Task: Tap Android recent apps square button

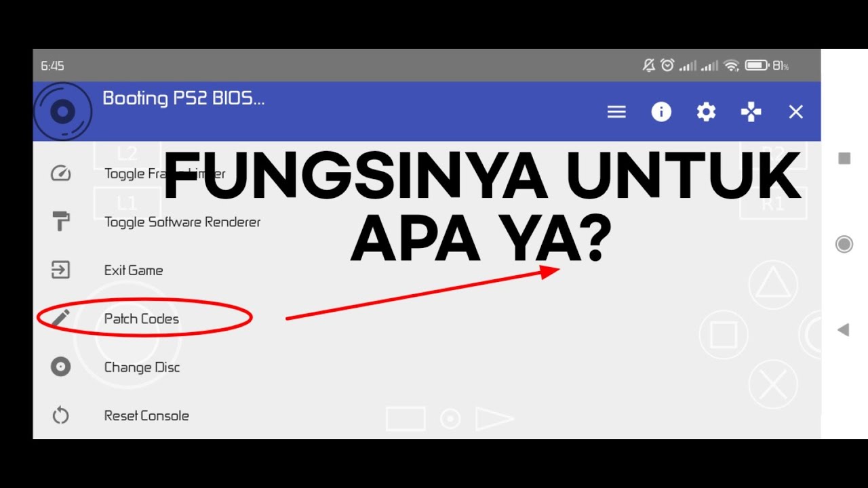Action: (844, 158)
